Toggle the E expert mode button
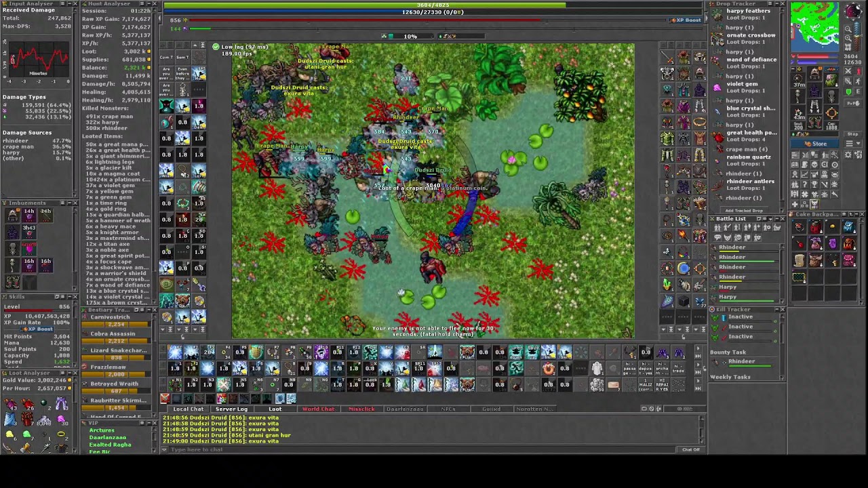This screenshot has height=488, width=868. click(859, 91)
